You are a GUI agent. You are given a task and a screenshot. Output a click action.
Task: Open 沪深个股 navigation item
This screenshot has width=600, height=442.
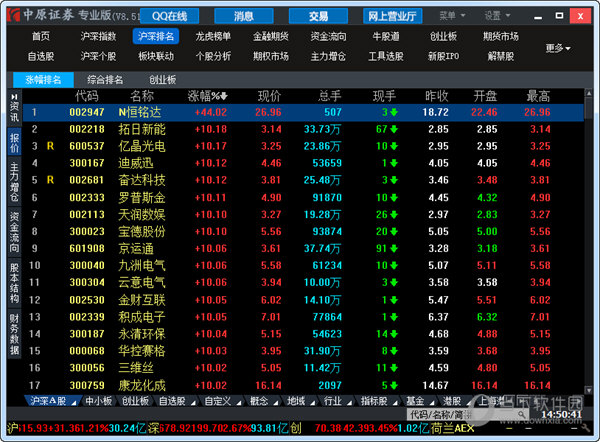point(98,56)
